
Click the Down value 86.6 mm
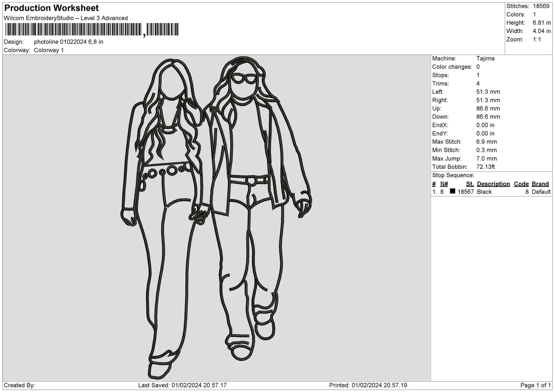click(488, 117)
